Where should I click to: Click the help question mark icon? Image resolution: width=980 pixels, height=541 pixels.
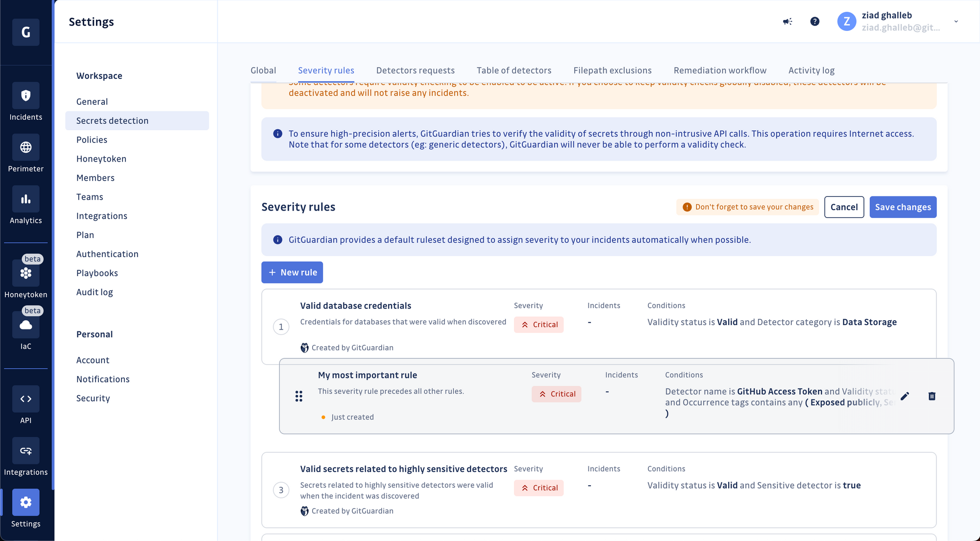(x=815, y=22)
